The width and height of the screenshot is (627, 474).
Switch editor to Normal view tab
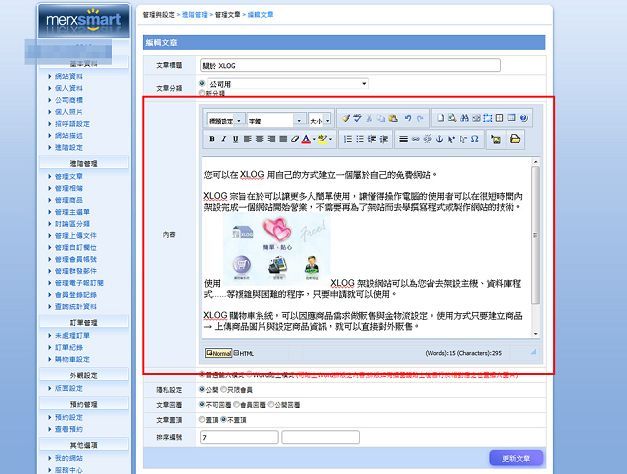point(218,353)
